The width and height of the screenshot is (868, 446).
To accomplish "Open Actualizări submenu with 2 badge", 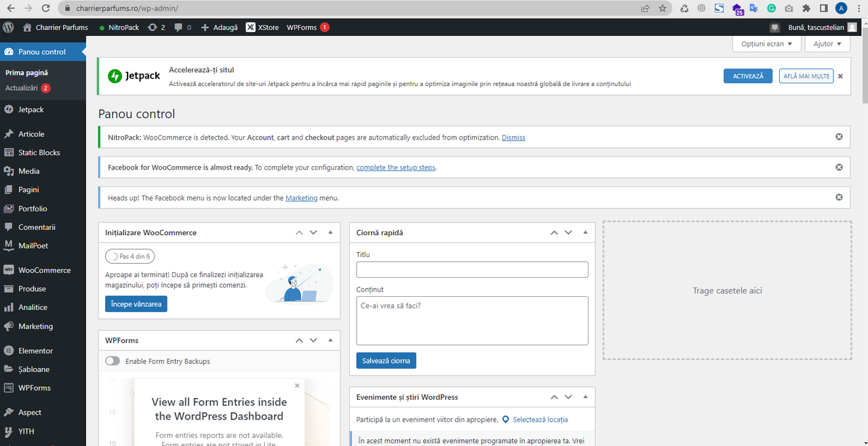I will 28,88.
